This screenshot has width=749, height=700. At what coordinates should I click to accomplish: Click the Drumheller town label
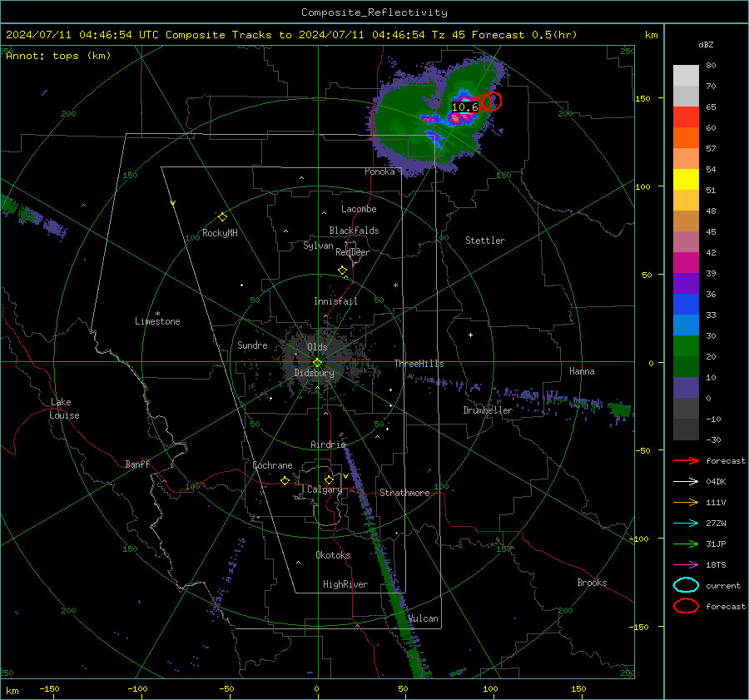tap(488, 410)
